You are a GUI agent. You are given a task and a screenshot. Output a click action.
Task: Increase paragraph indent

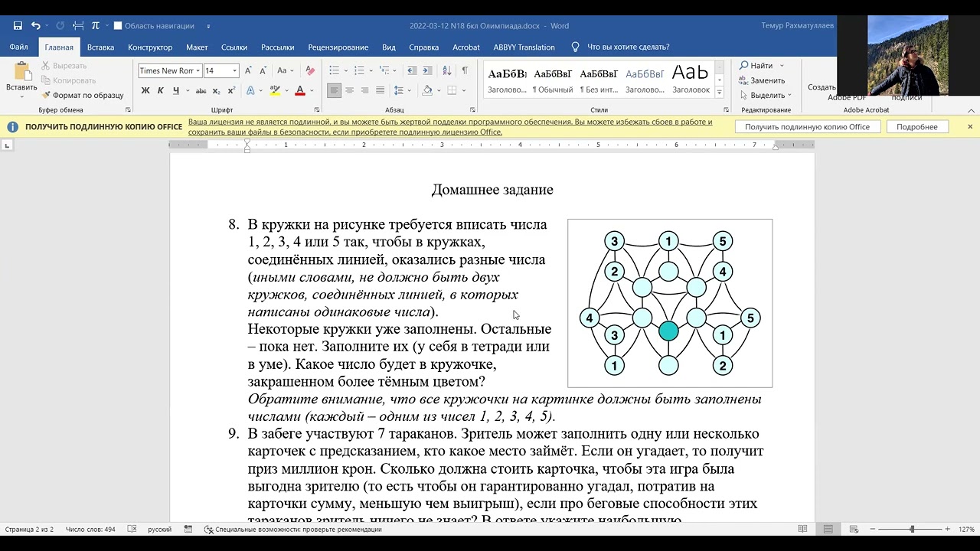tap(429, 70)
